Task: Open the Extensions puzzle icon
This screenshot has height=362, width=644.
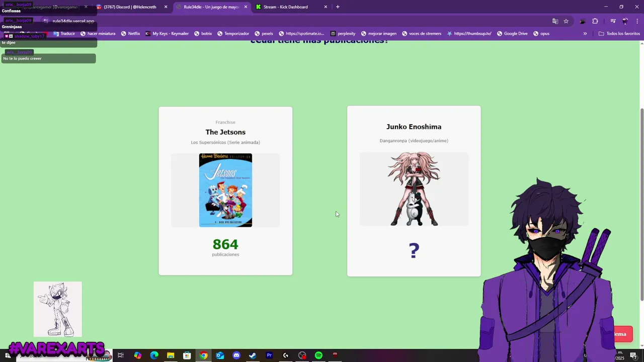Action: pos(595,21)
